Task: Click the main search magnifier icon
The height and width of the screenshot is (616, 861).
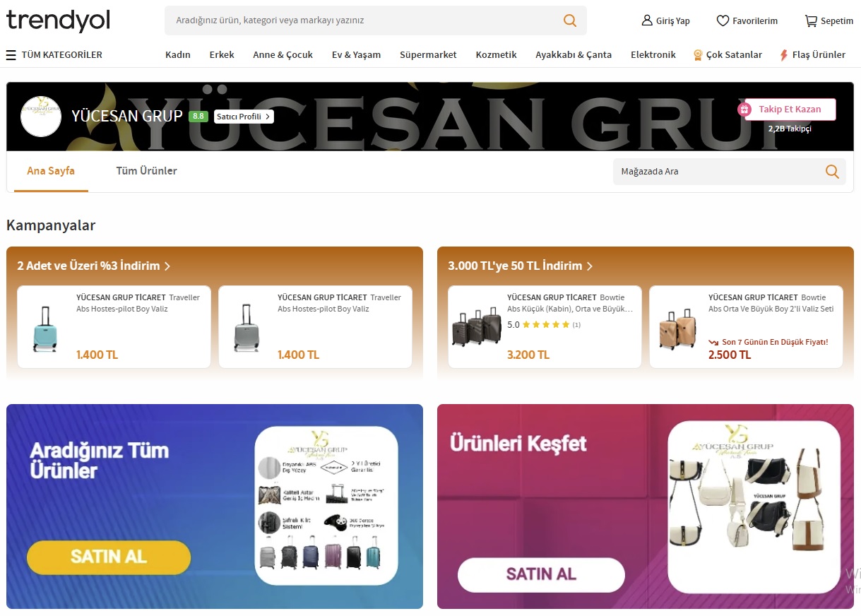Action: pyautogui.click(x=570, y=20)
